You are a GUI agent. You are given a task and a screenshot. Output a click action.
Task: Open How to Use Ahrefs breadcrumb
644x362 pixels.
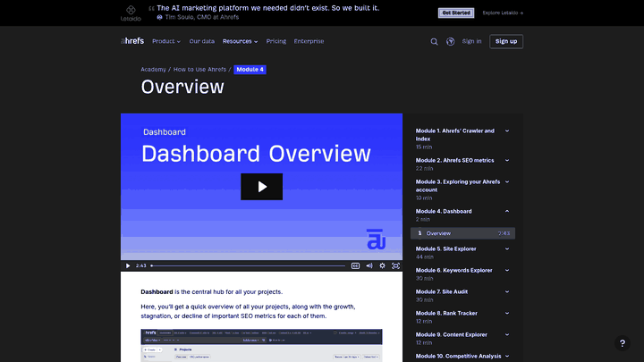pyautogui.click(x=199, y=70)
